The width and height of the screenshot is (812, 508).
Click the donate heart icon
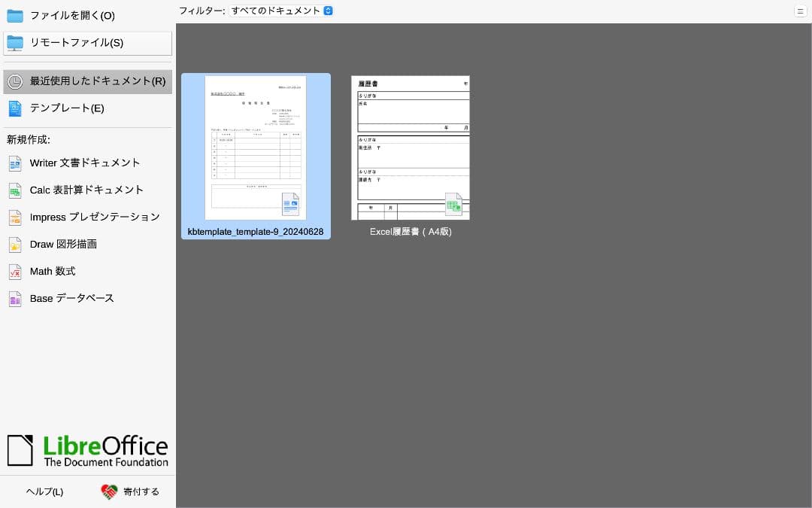coord(110,491)
